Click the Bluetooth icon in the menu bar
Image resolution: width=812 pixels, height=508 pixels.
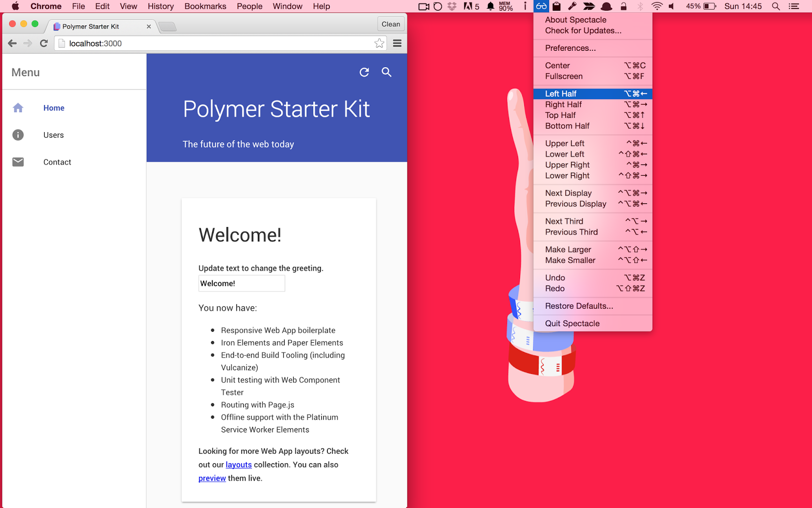point(640,6)
